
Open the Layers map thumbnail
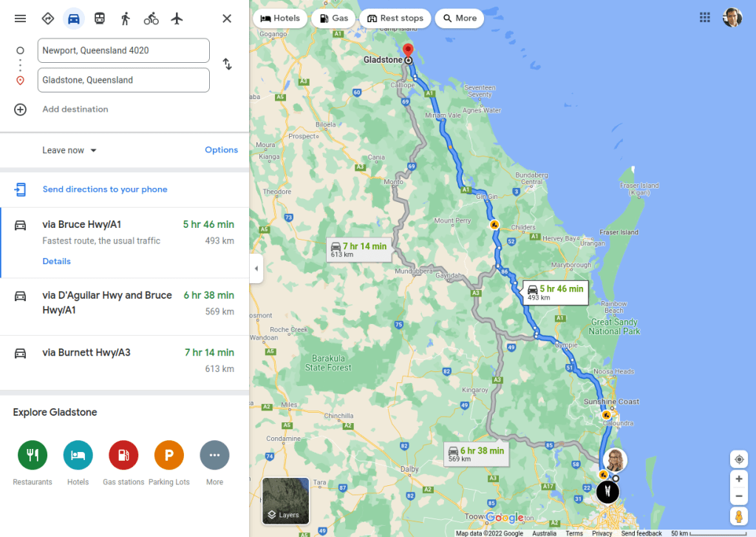(x=286, y=501)
